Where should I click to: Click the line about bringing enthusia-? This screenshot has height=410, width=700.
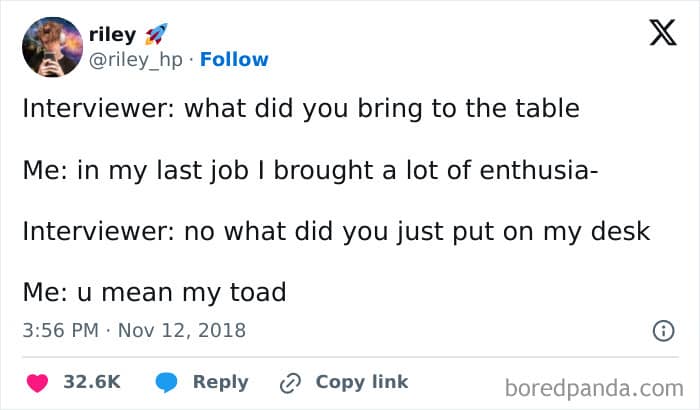point(310,170)
